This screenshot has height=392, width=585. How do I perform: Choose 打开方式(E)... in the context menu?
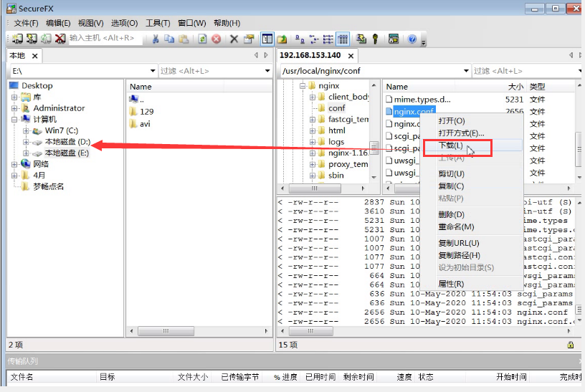coord(472,133)
